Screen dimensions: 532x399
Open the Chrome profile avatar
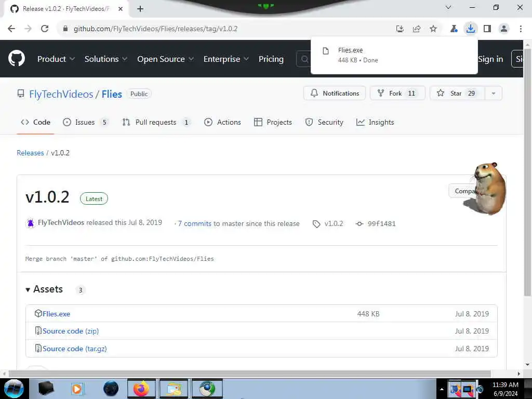[504, 29]
